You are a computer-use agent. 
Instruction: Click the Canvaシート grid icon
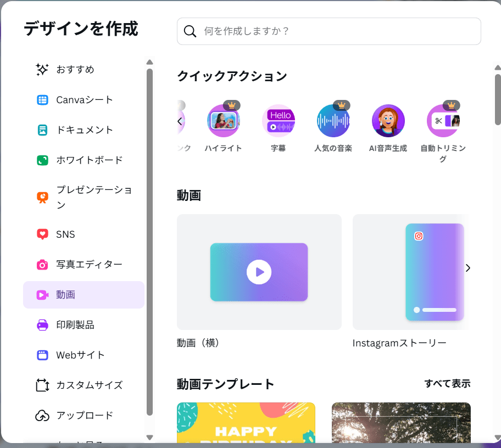click(42, 100)
